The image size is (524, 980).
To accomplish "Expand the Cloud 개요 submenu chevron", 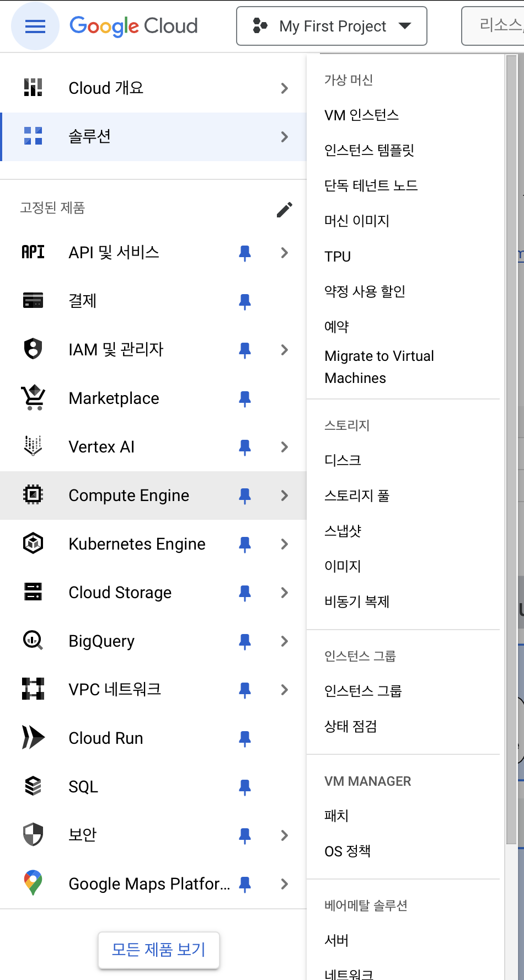I will [285, 88].
